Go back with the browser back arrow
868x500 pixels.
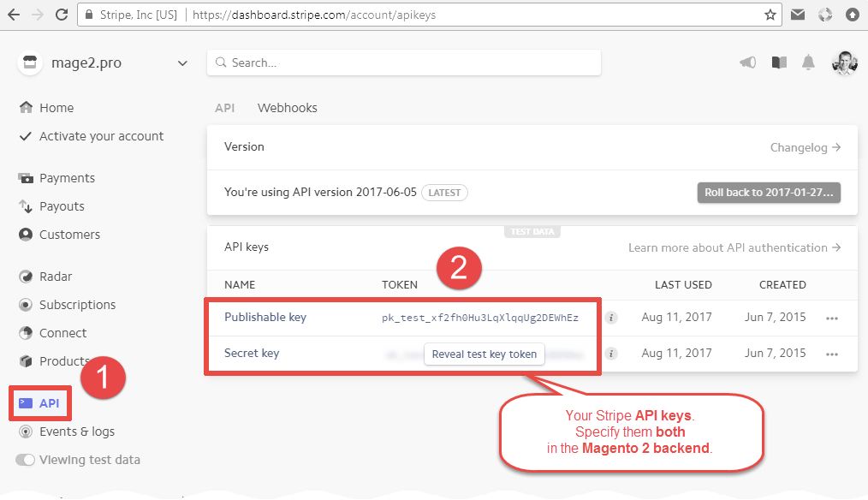click(x=14, y=15)
